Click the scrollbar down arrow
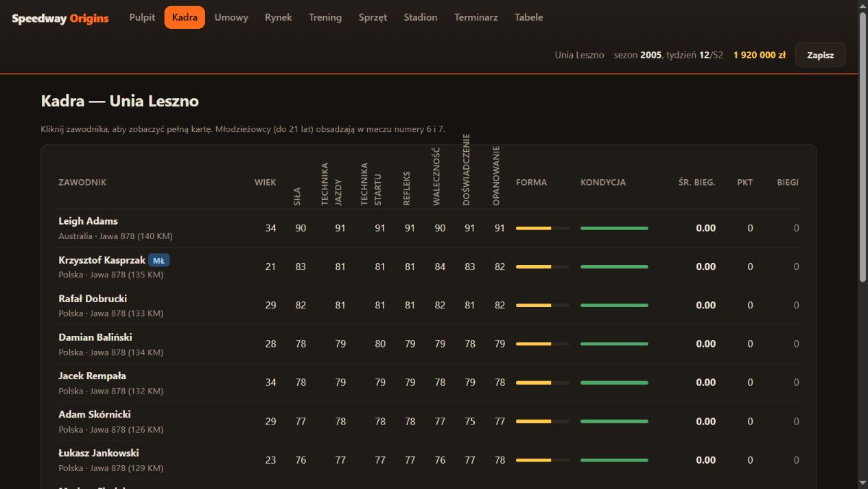Viewport: 868px width, 489px height. [x=863, y=483]
